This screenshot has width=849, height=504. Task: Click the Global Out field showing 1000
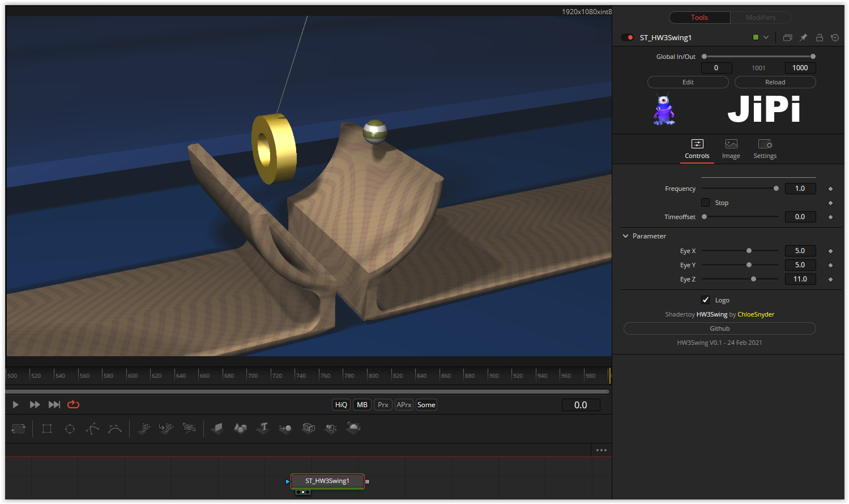[x=800, y=68]
